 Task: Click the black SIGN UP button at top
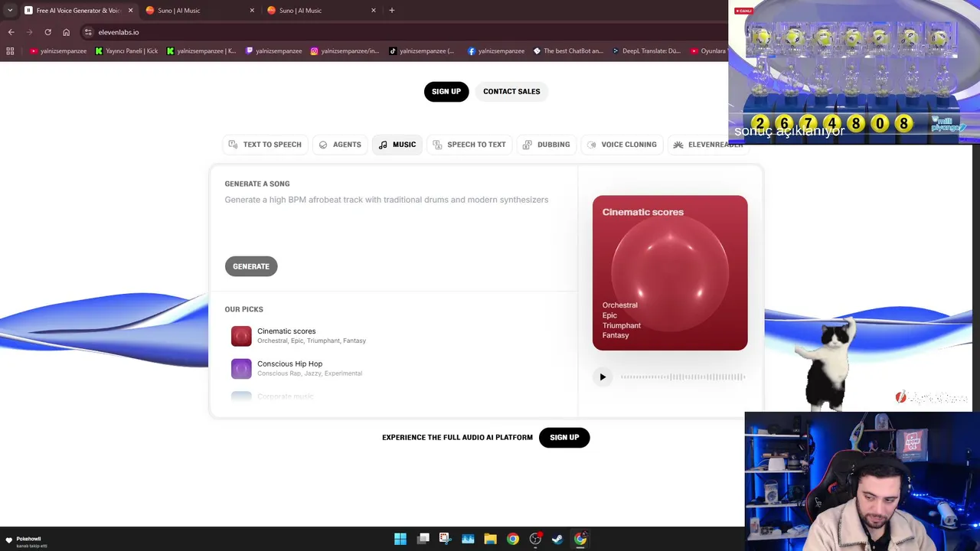446,91
